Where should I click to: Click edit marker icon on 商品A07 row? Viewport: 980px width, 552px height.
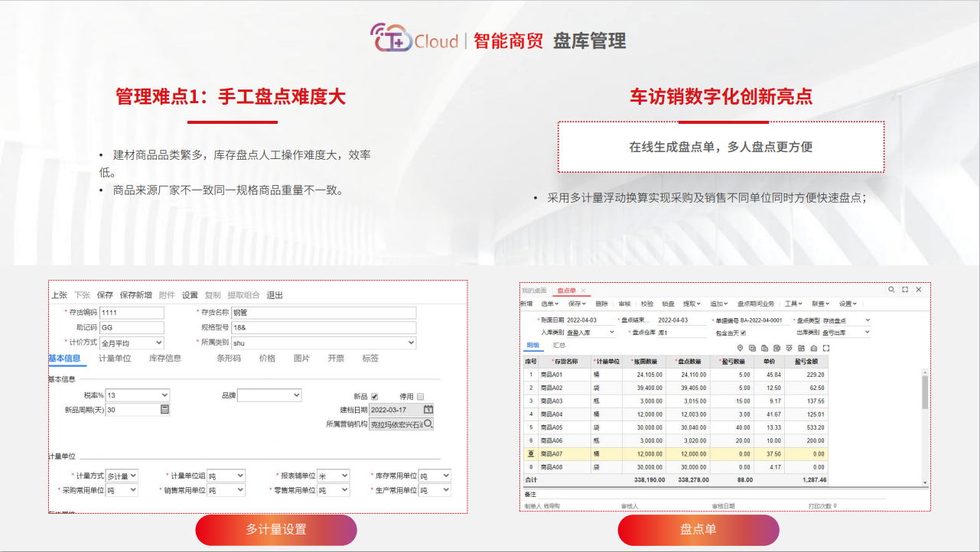coord(529,453)
